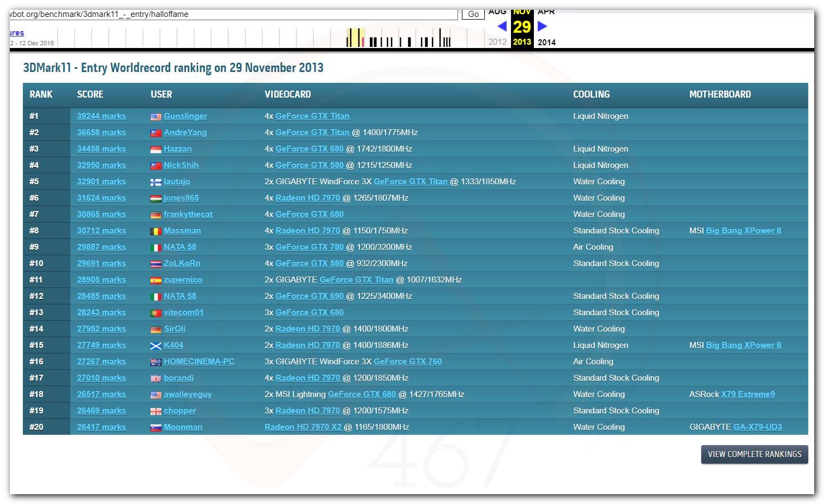
Task: Open GeForce GTX 780 videocard link
Action: 310,247
